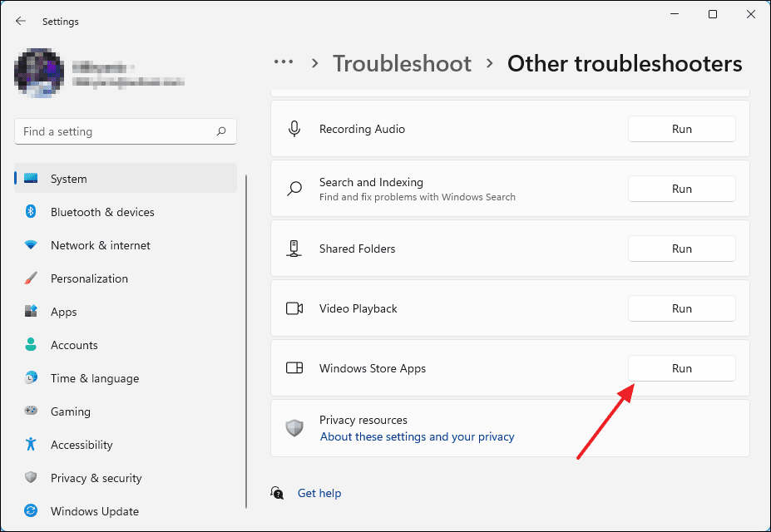Click the Video Playback camera icon

[294, 308]
